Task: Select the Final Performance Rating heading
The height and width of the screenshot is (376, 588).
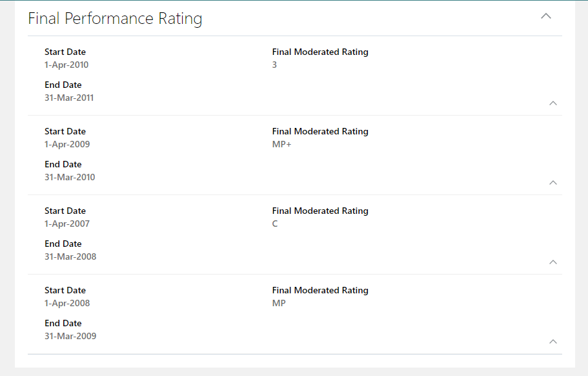Action: tap(115, 18)
